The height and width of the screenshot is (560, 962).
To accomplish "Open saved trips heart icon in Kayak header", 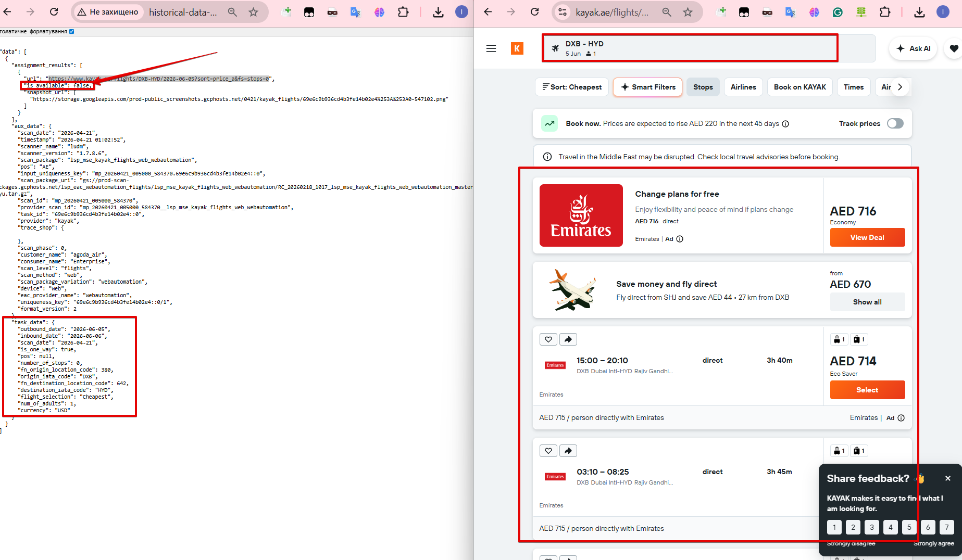I will (x=954, y=48).
